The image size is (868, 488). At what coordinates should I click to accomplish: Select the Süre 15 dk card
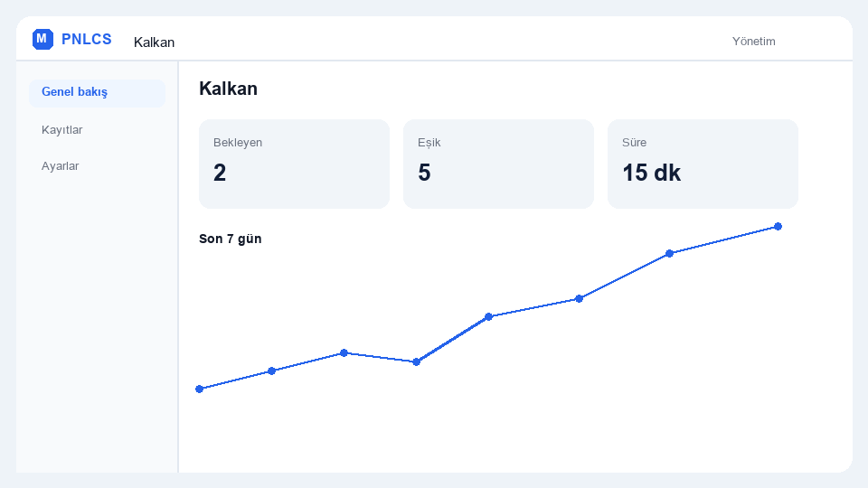tap(703, 164)
